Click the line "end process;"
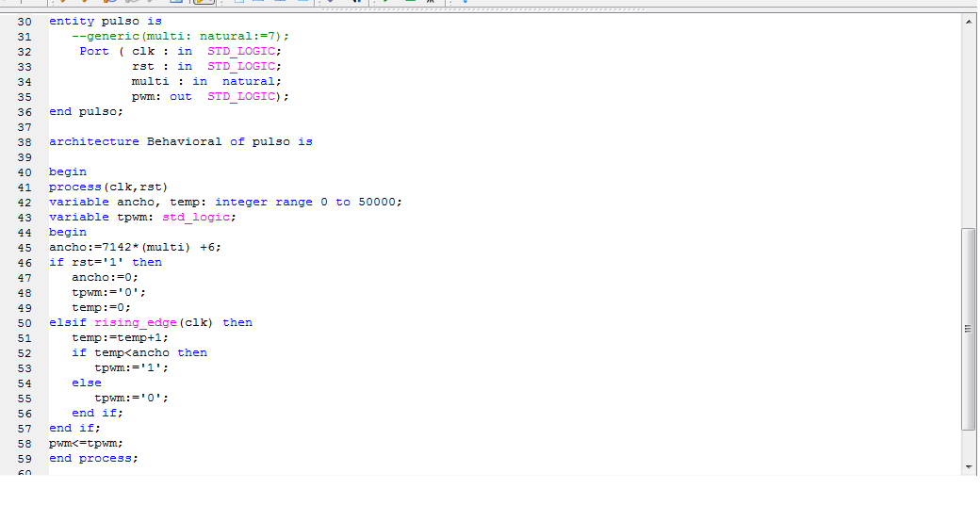 (93, 458)
